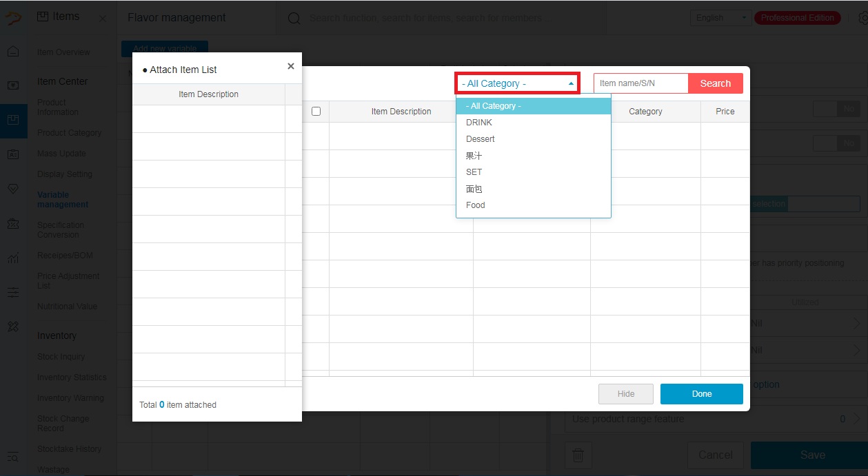Toggle the second No switch on
868x476 pixels.
(838, 143)
